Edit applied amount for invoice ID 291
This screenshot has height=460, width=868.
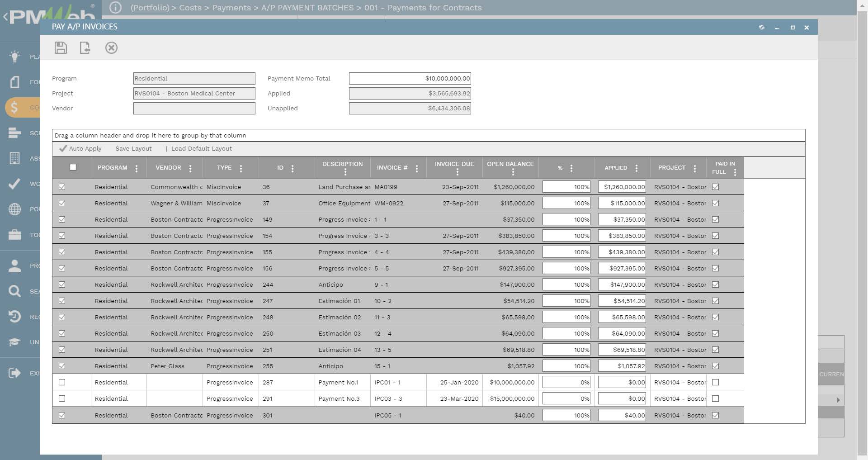[x=622, y=398]
